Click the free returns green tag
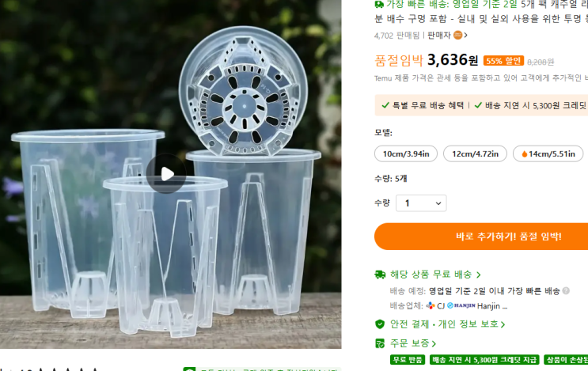 (408, 360)
